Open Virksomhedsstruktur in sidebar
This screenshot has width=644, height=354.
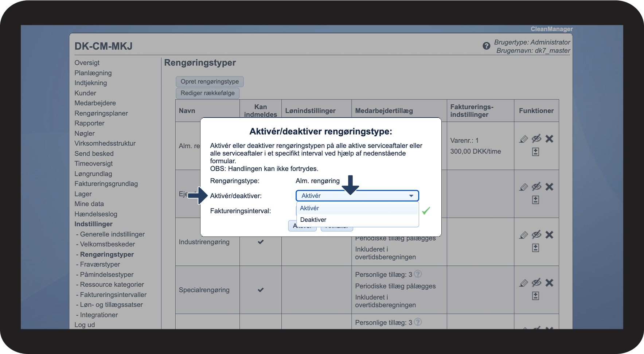point(105,143)
